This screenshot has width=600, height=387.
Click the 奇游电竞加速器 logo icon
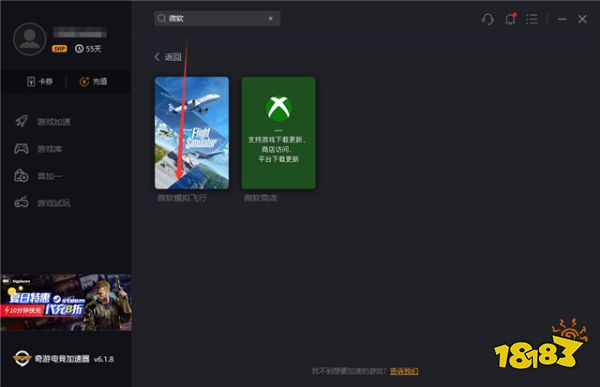(22, 358)
